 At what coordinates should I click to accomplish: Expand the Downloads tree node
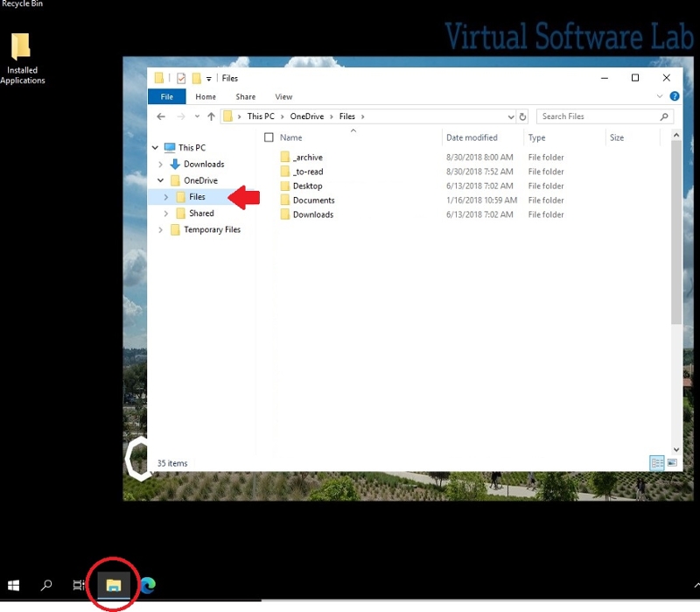click(161, 165)
